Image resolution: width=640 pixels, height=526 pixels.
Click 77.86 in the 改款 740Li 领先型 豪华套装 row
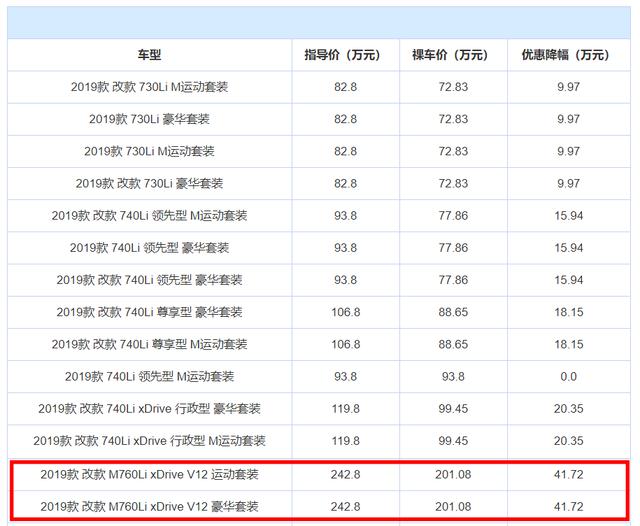click(453, 280)
